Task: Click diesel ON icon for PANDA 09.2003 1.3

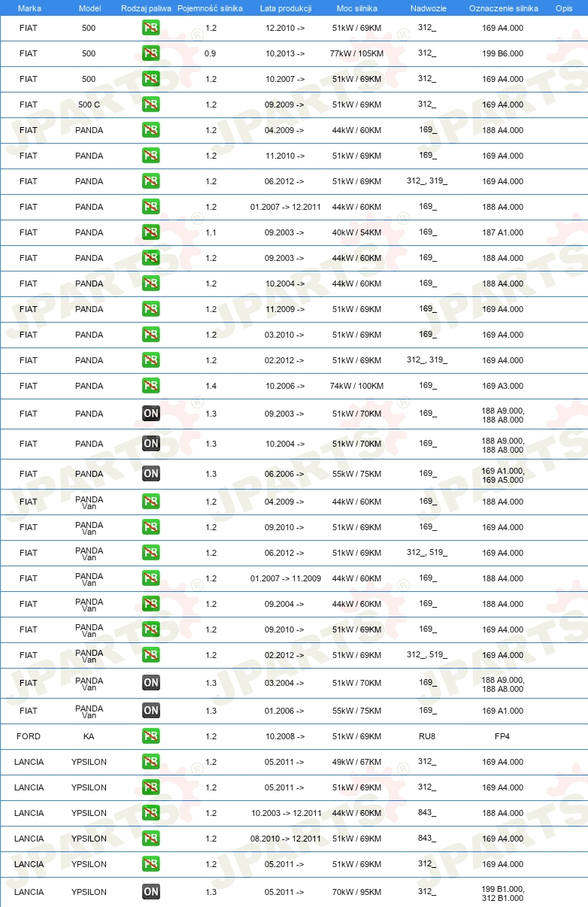Action: [151, 414]
